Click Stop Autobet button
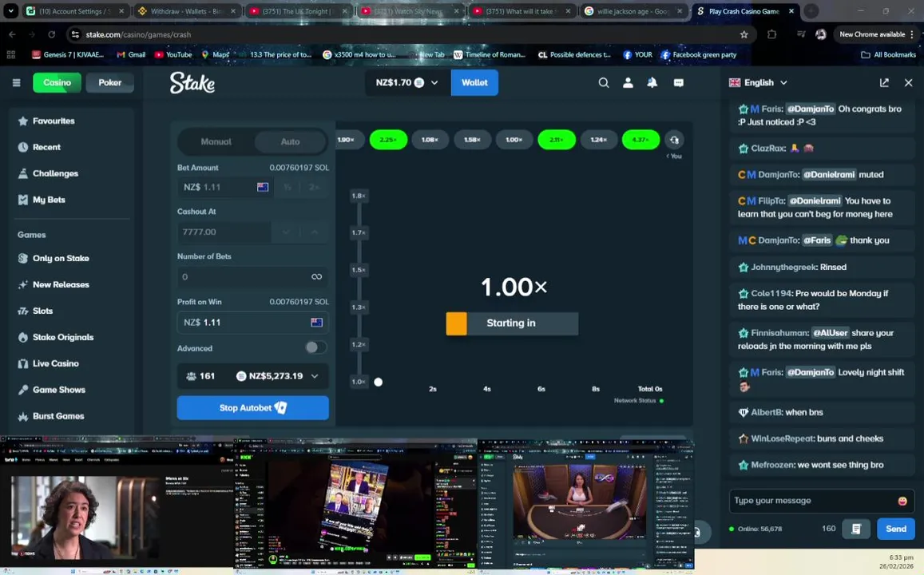Viewport: 924px width, 575px height. (x=253, y=407)
